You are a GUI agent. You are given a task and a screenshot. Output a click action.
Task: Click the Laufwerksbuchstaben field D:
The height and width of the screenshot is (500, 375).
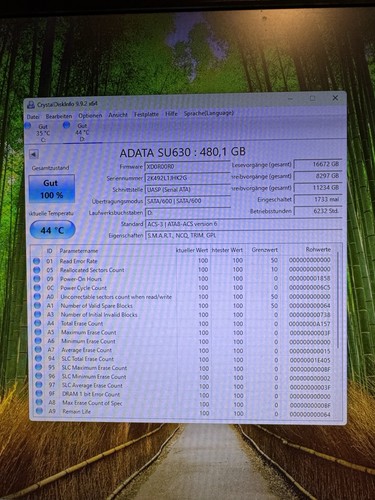coord(188,213)
